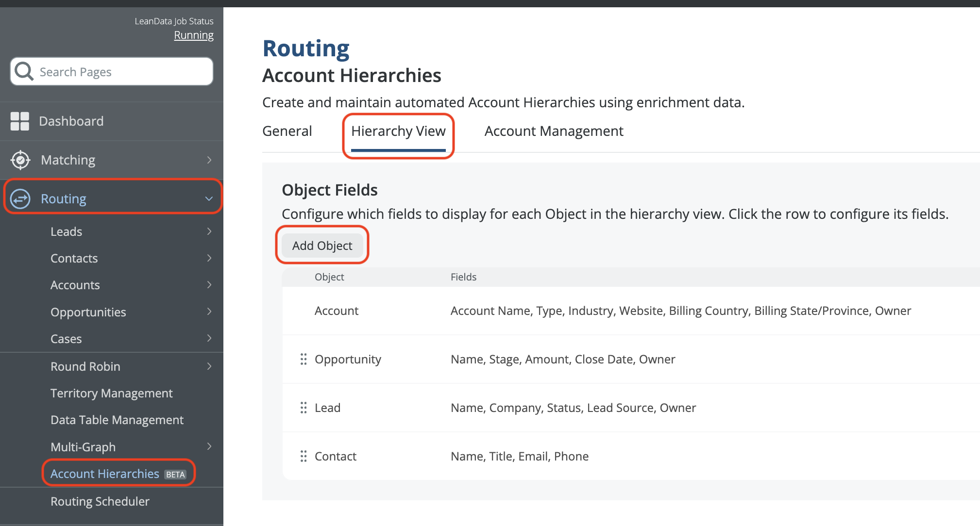
Task: Expand the Round Robin submenu arrow
Action: point(209,366)
